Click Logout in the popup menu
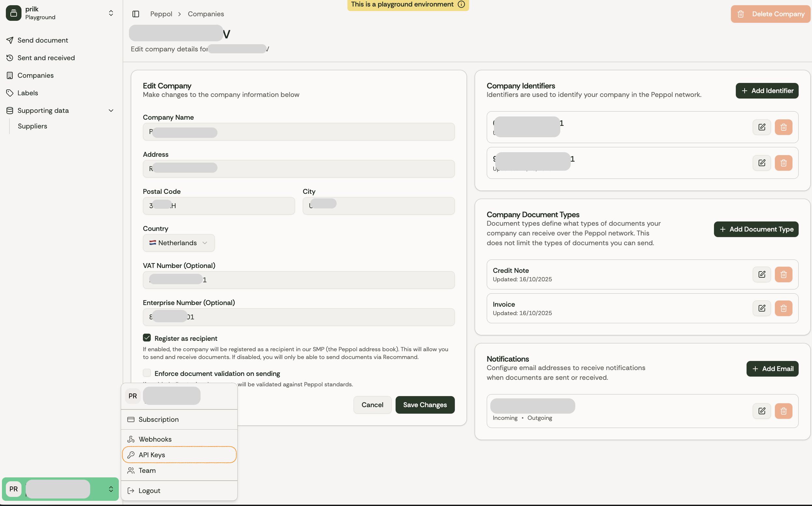 click(x=149, y=491)
